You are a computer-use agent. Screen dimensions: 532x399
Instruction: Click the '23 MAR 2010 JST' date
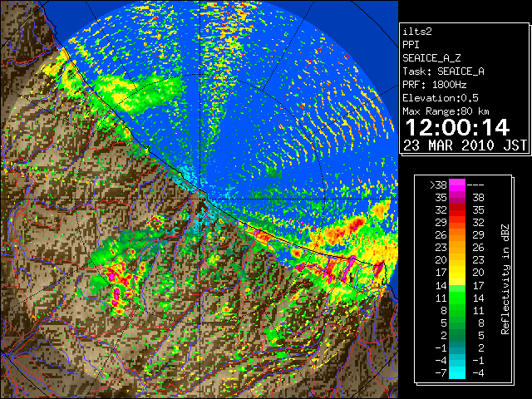coord(465,145)
